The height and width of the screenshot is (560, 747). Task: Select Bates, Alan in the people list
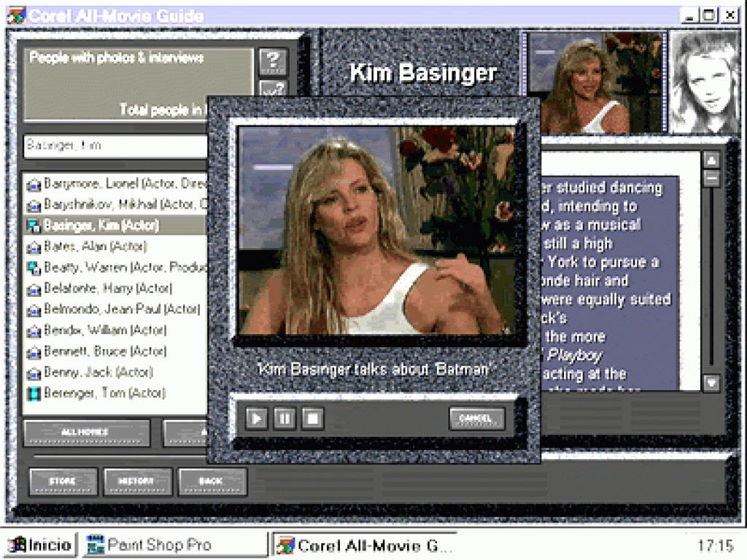click(95, 246)
